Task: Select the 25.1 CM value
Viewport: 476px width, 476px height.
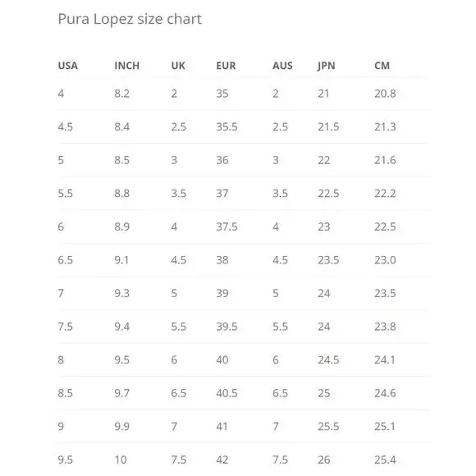Action: pyautogui.click(x=385, y=427)
